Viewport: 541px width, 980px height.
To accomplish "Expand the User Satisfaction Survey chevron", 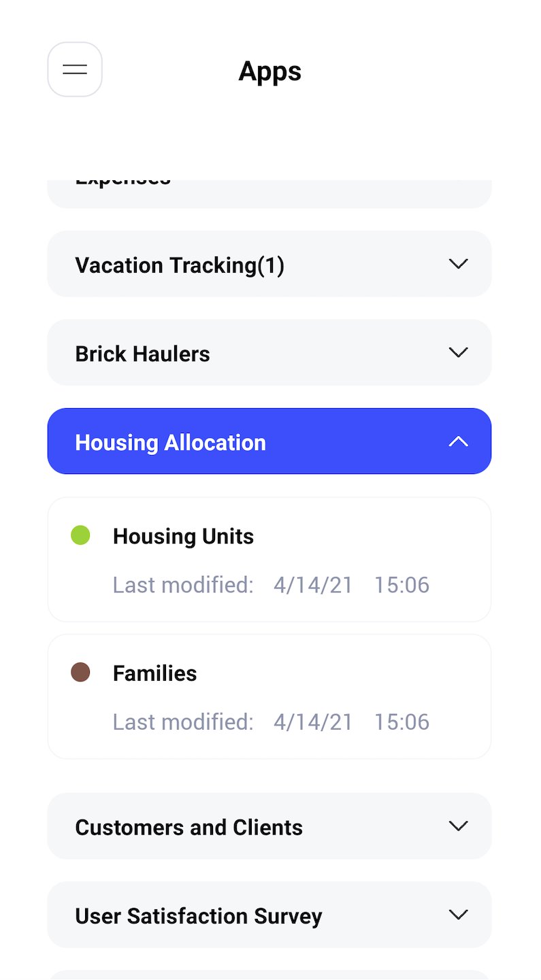I will tap(459, 915).
